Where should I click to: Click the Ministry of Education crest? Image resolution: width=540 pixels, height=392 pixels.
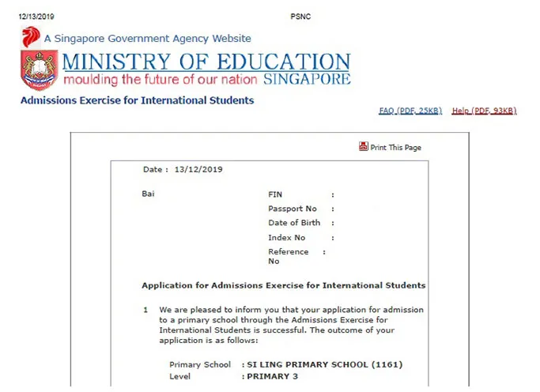tap(39, 70)
